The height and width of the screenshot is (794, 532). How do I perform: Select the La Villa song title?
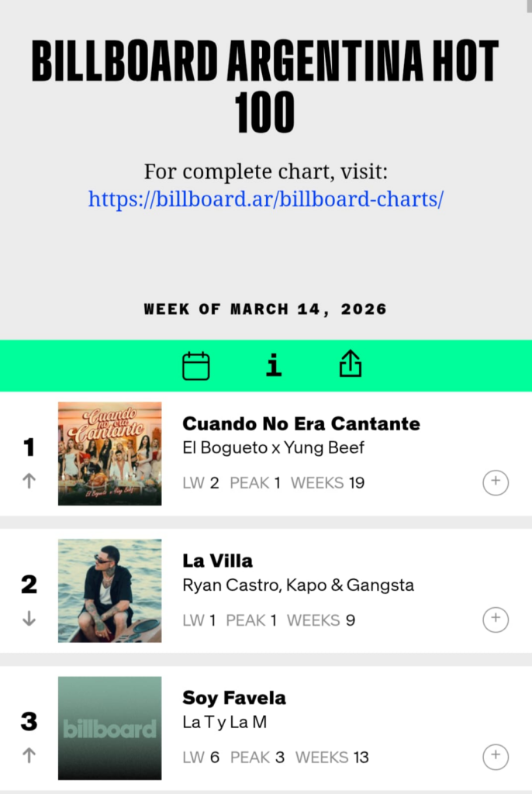[x=217, y=561]
